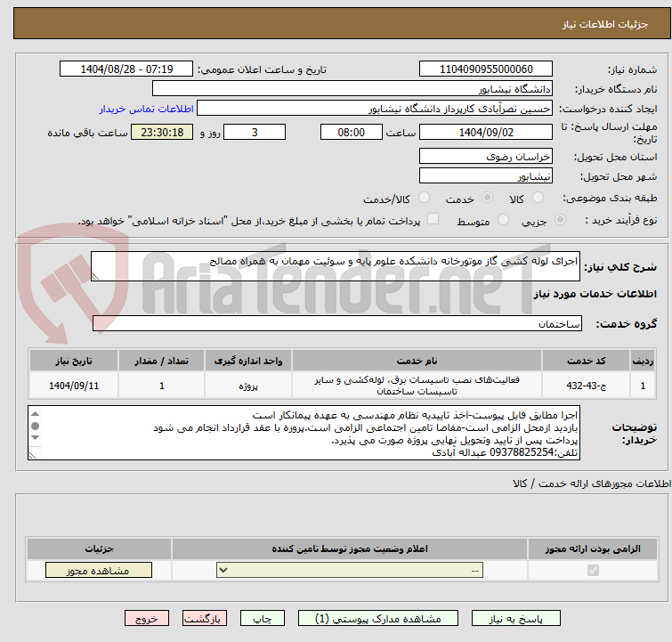The height and width of the screenshot is (642, 672).
Task: Click اعلام وضعیت مجوز توسط تامین کننده header
Action: point(350,549)
